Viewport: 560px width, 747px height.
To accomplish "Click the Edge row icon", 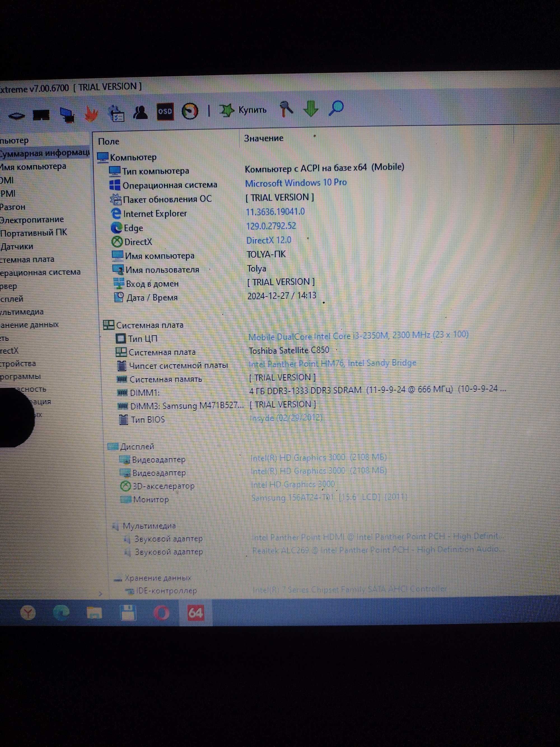I will pyautogui.click(x=116, y=228).
